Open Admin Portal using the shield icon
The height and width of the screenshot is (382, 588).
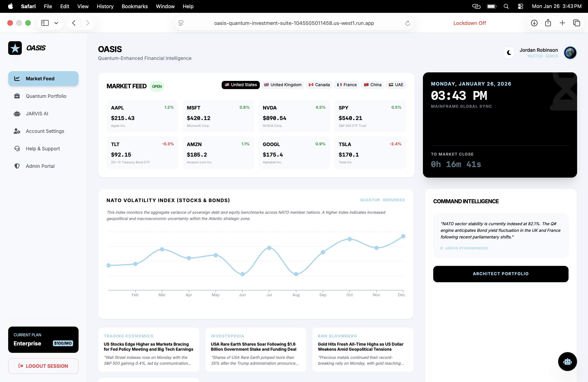tap(17, 166)
